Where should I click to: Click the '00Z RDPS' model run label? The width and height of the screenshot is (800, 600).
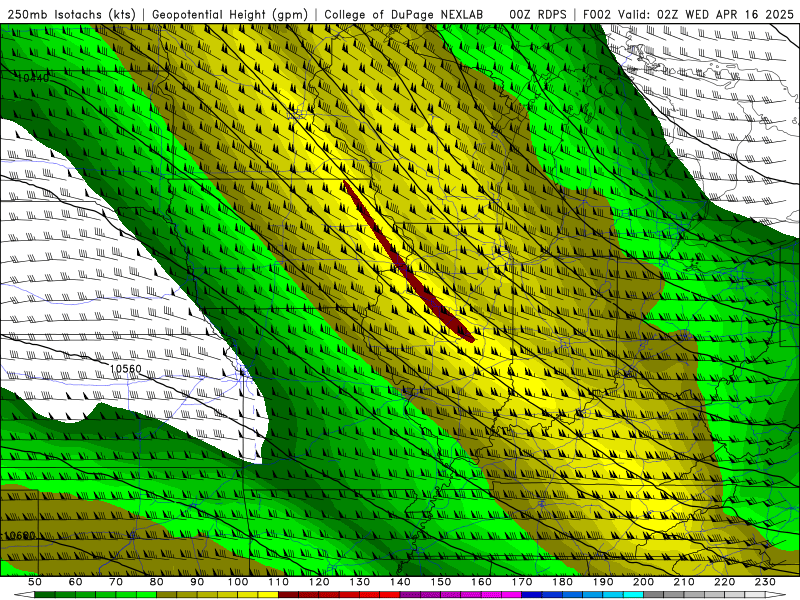click(x=537, y=15)
